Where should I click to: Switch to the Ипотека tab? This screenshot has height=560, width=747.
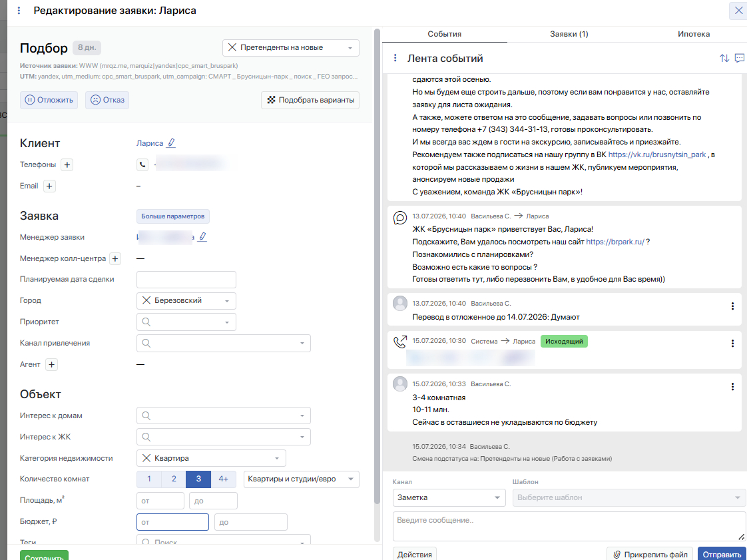pyautogui.click(x=694, y=35)
